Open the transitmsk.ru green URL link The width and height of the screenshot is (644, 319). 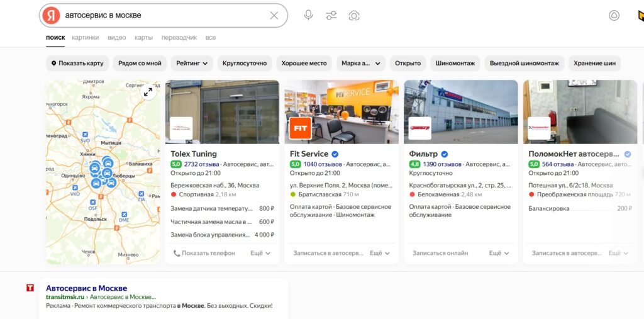(65, 297)
